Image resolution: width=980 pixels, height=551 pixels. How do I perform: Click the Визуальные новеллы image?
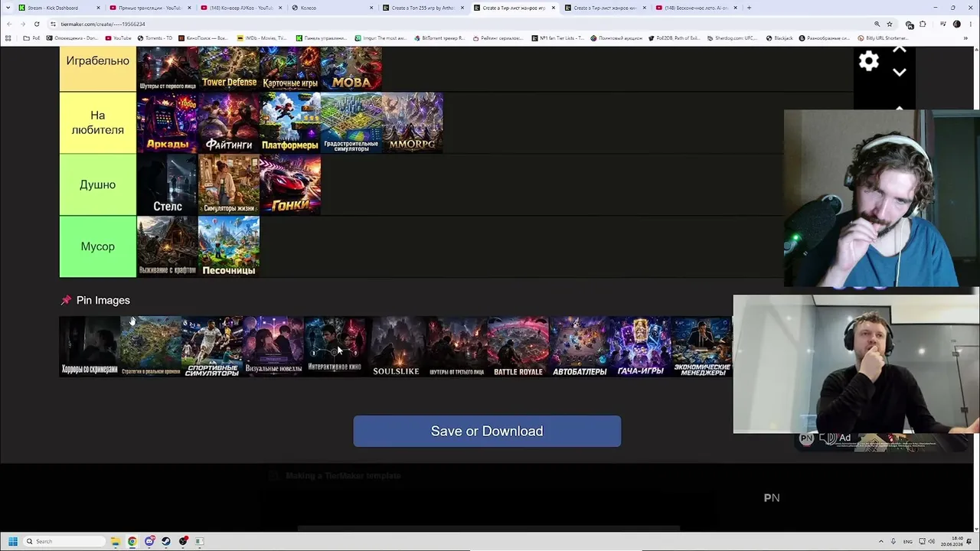pos(273,347)
